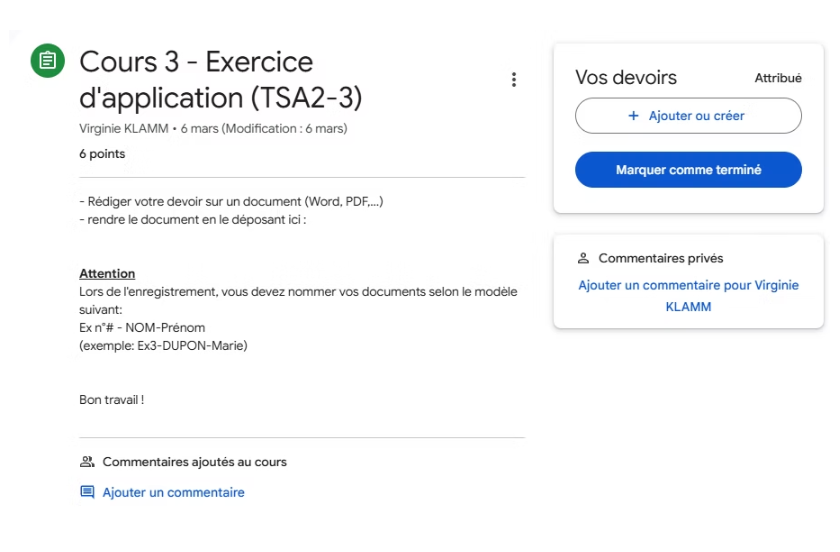Click the Vos devoirs heading
Viewport: 840px width, 552px height.
(626, 78)
